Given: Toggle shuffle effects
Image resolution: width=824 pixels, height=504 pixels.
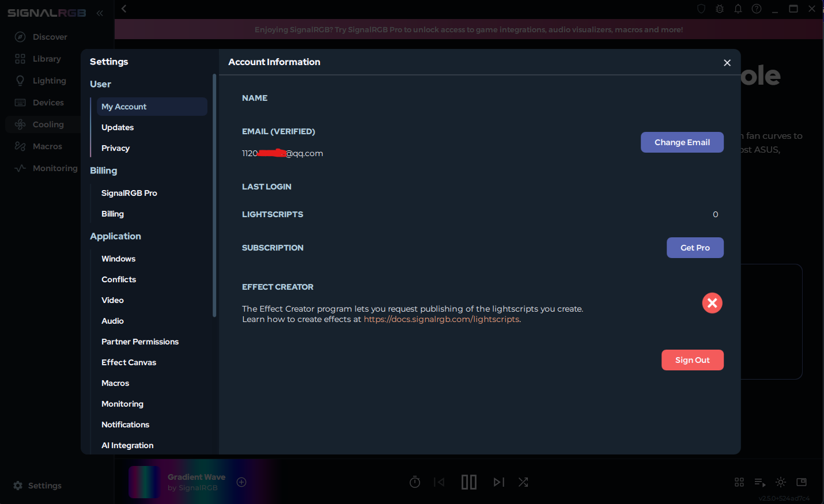Looking at the screenshot, I should point(523,482).
